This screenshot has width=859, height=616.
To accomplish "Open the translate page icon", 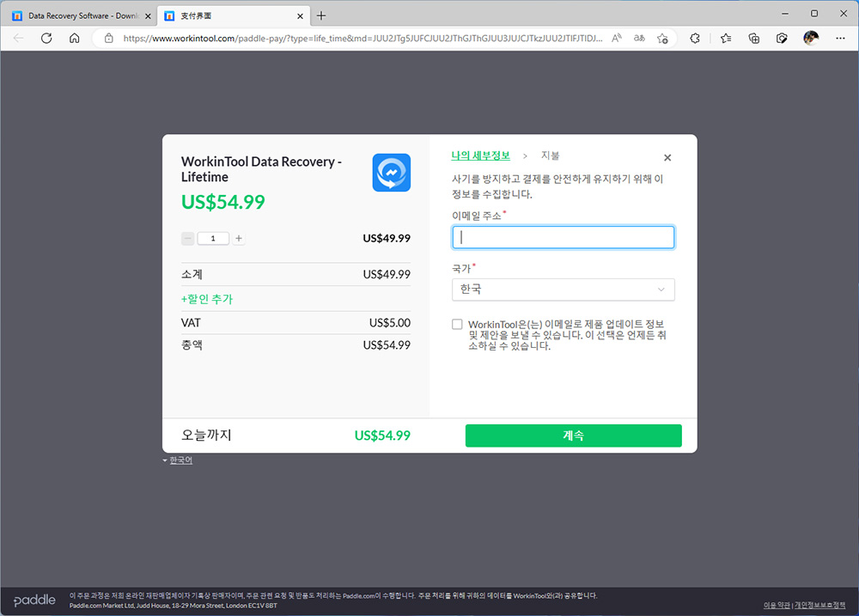I will click(x=639, y=39).
